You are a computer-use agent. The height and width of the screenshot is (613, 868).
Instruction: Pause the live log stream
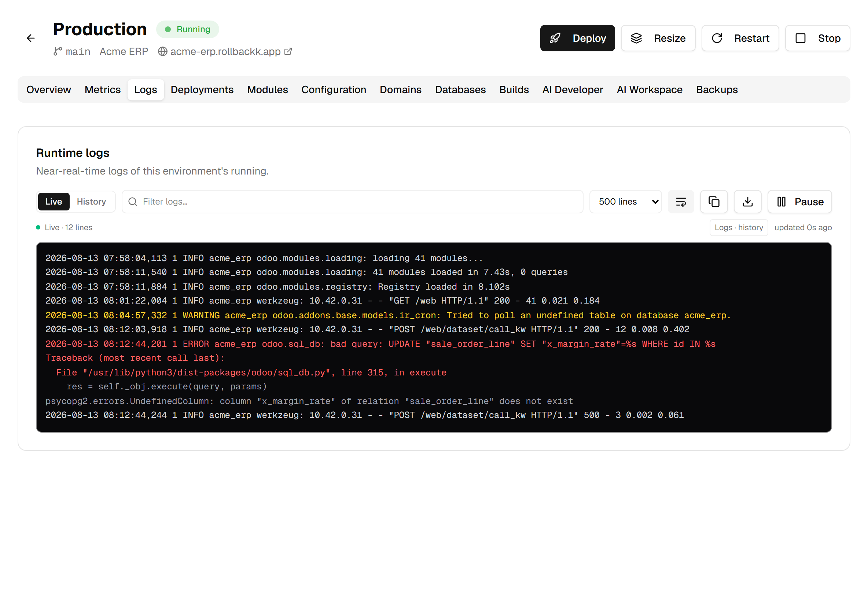coord(799,202)
